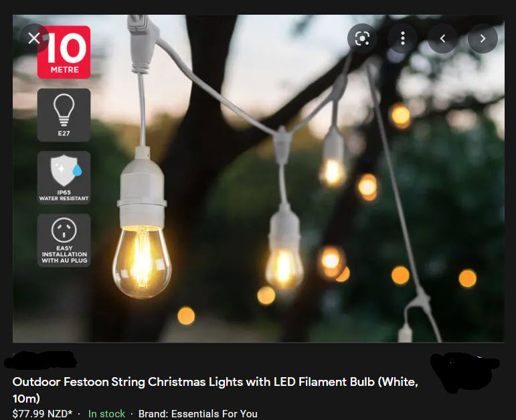The width and height of the screenshot is (516, 420).
Task: Click the middle hanging bulb in photo
Action: (284, 268)
